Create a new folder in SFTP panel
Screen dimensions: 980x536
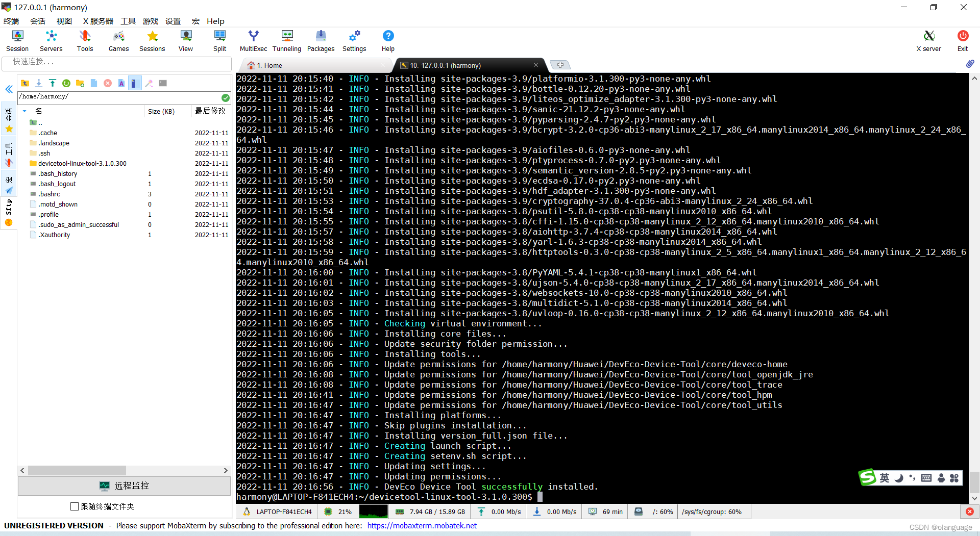(80, 83)
